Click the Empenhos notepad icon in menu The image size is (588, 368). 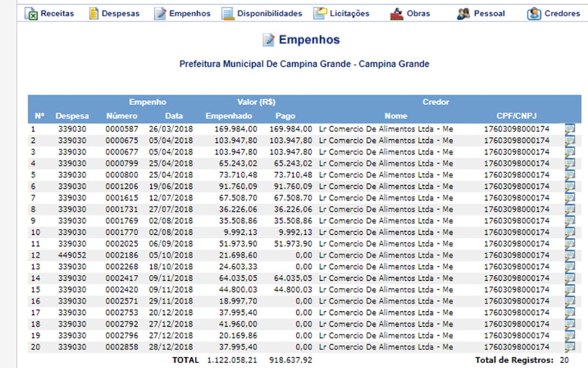coord(160,14)
